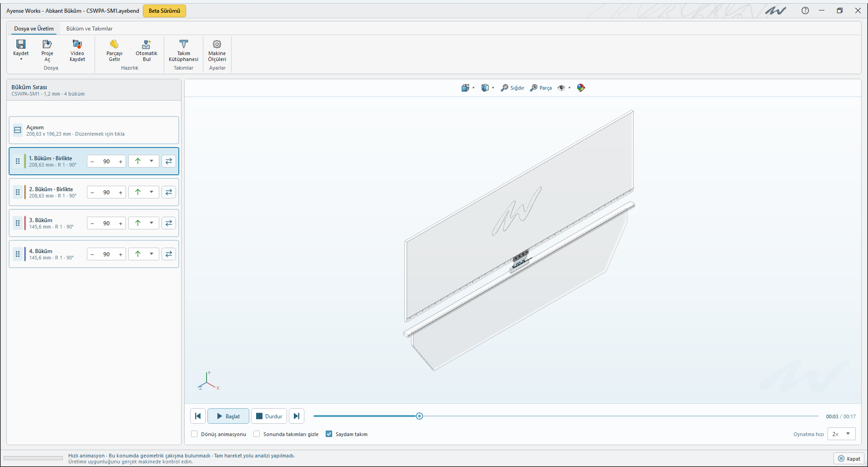868x467 pixels.
Task: Open the help question-mark icon
Action: [x=805, y=10]
